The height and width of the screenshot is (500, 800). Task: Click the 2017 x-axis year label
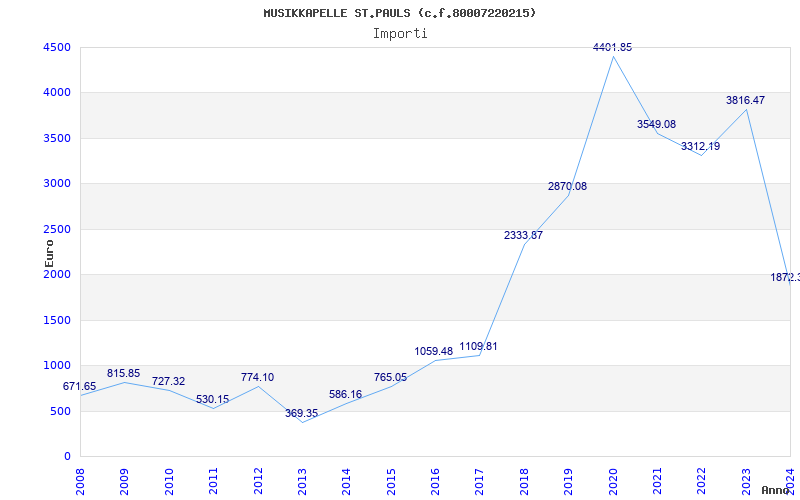coord(480,482)
